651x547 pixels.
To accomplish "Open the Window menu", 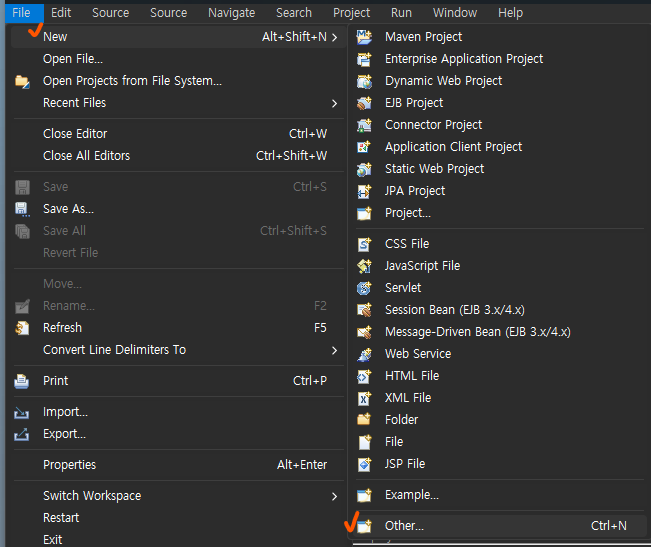I will click(455, 13).
